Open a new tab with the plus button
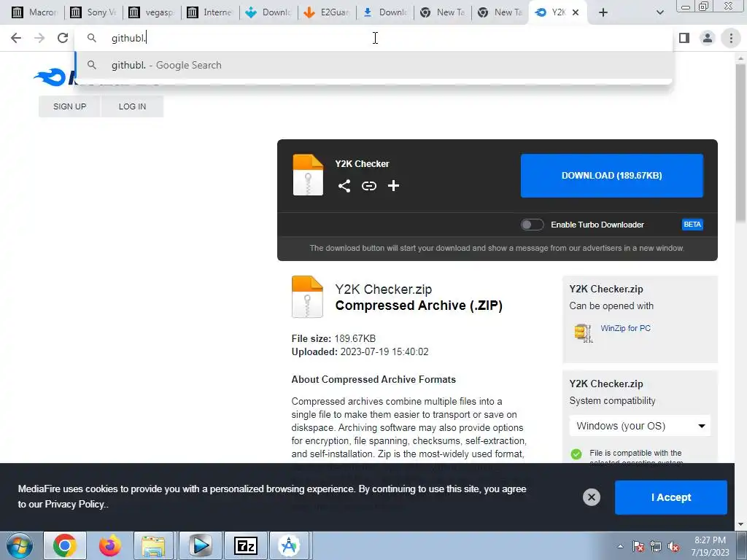 (x=603, y=12)
